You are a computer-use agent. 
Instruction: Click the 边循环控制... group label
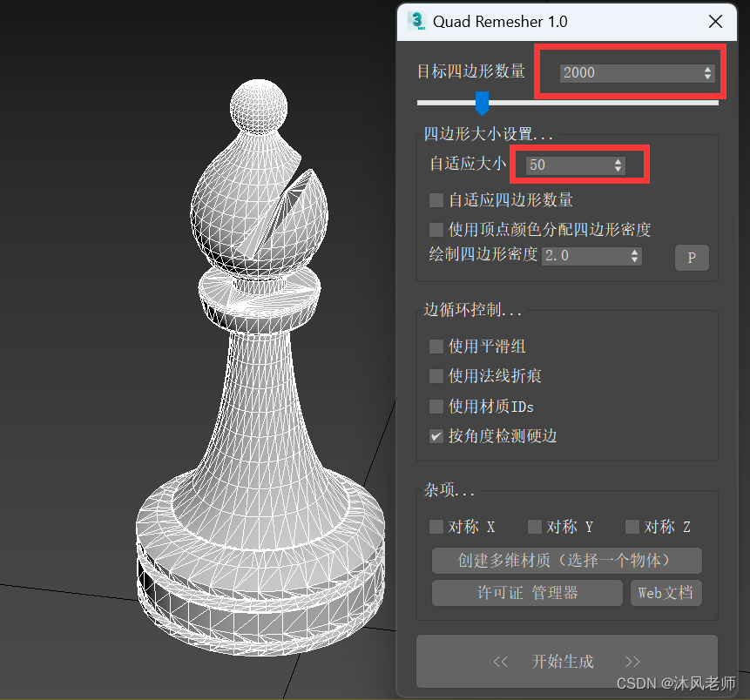point(473,310)
